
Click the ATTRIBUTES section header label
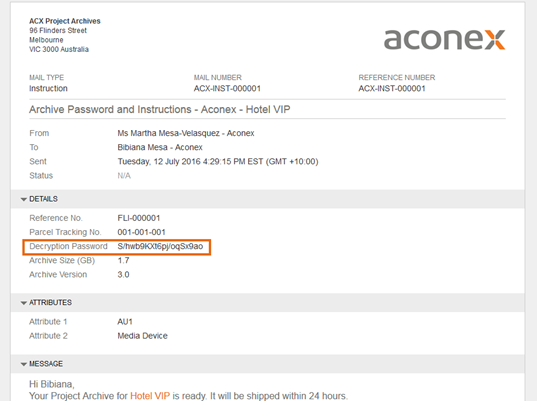point(50,302)
